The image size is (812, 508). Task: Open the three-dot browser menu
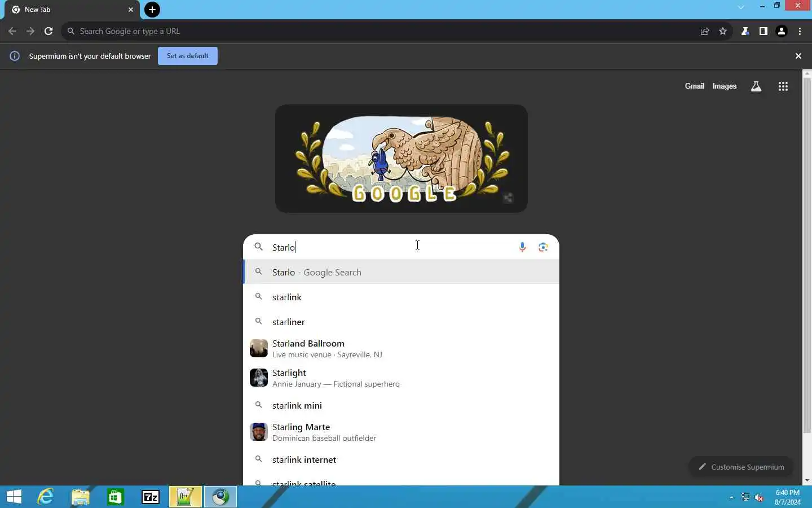point(800,31)
